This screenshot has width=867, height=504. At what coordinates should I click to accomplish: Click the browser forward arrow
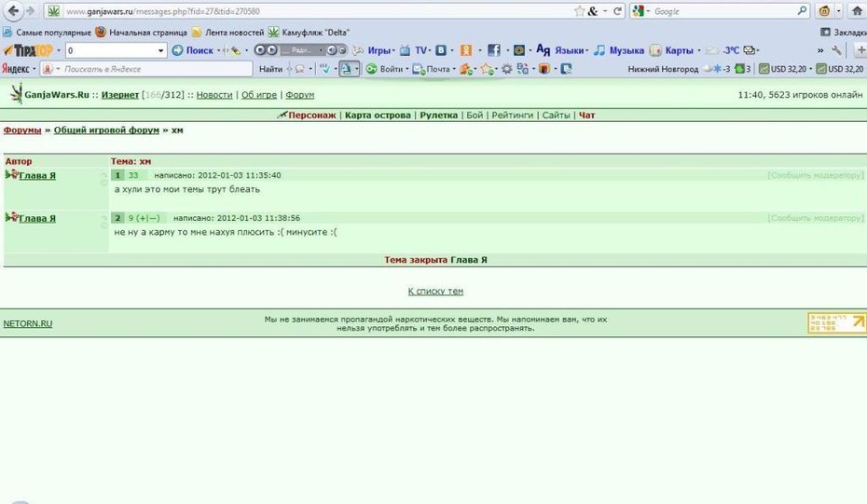pos(31,11)
